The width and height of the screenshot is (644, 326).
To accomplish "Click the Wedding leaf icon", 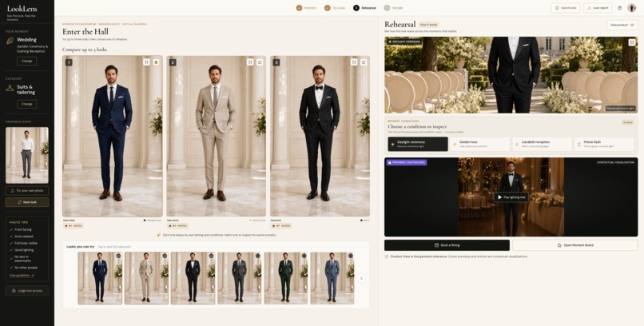I will [x=10, y=40].
